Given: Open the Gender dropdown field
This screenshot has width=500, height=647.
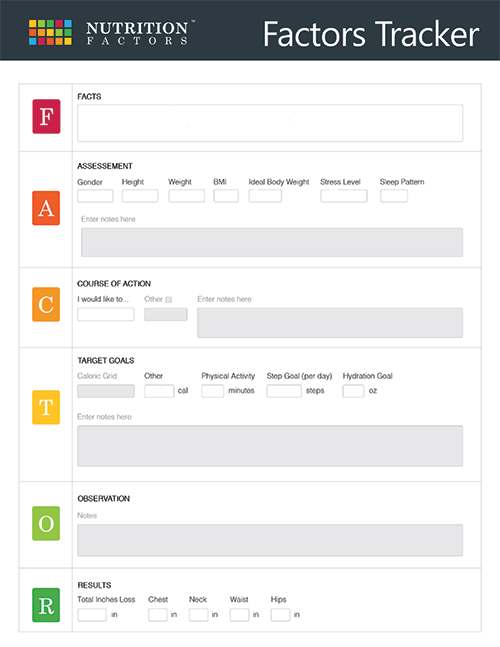Looking at the screenshot, I should [95, 196].
